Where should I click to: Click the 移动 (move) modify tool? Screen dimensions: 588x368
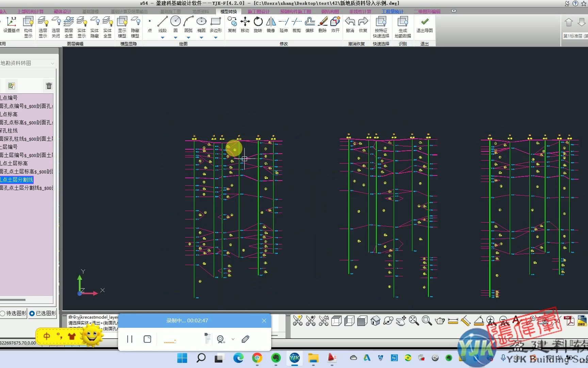point(245,25)
